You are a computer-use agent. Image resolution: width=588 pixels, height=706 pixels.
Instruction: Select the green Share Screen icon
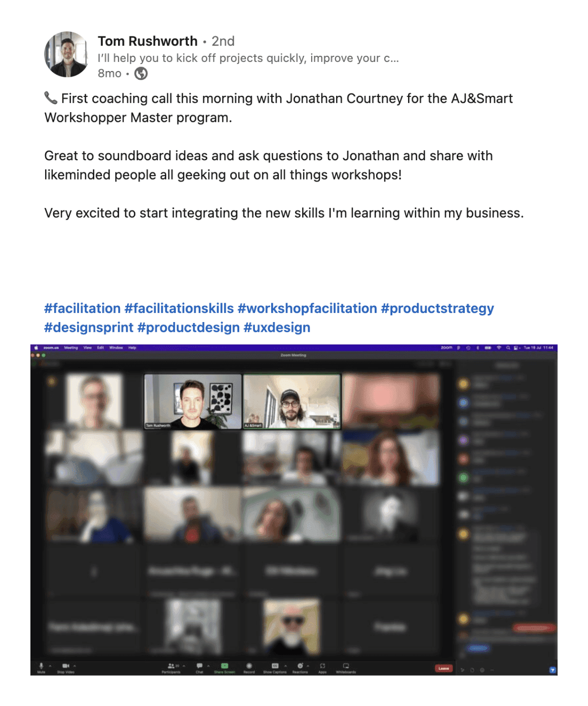click(225, 665)
